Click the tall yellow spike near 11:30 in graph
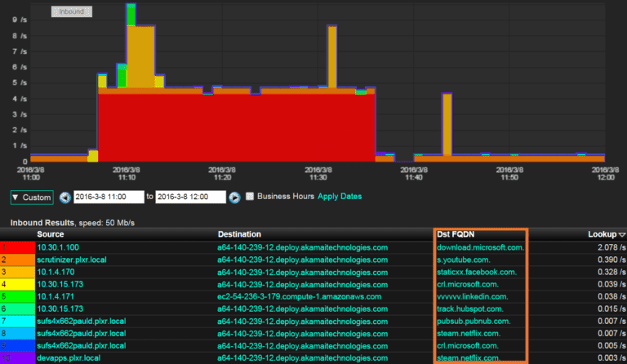627x364 pixels. click(332, 57)
